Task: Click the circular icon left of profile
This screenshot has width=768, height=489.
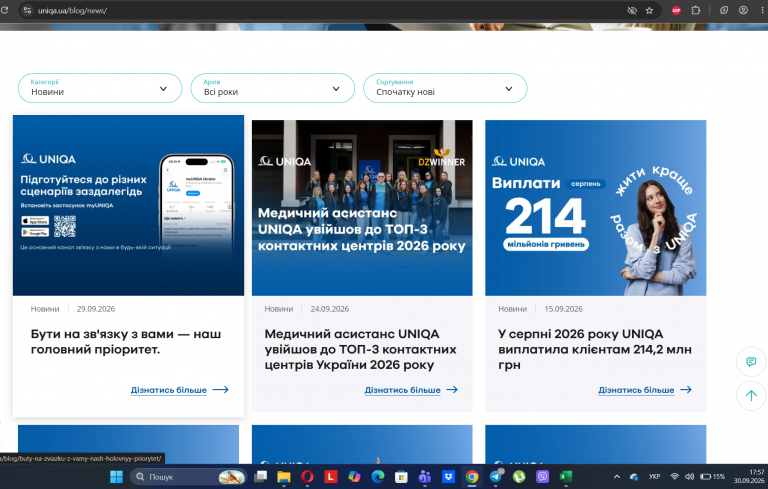Action: point(724,10)
